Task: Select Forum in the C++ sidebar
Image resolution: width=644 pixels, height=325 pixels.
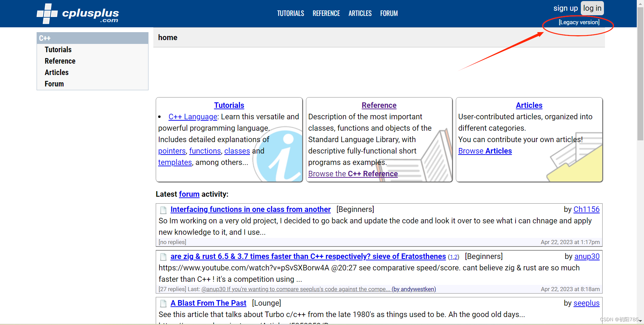Action: click(x=54, y=84)
